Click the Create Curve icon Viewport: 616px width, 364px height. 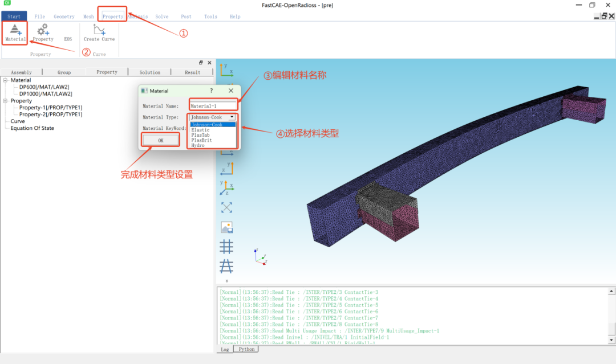pyautogui.click(x=99, y=32)
